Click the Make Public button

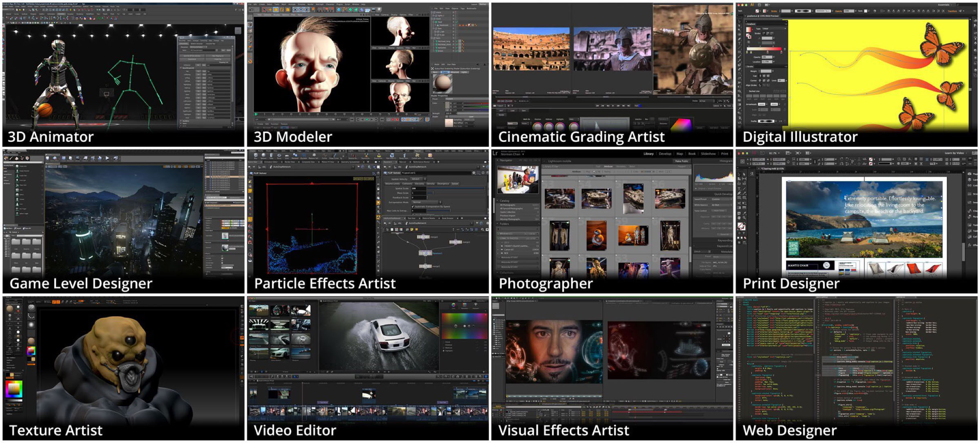click(x=682, y=161)
